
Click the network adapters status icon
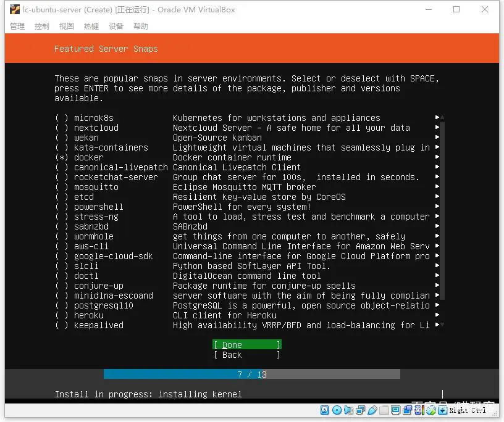tap(360, 410)
